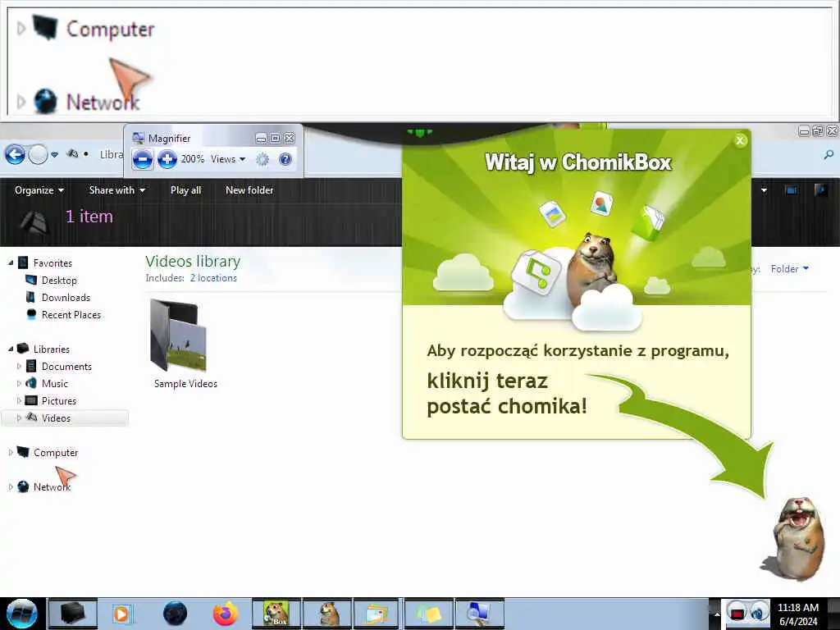Expand the Music library
The width and height of the screenshot is (840, 630).
click(x=19, y=384)
